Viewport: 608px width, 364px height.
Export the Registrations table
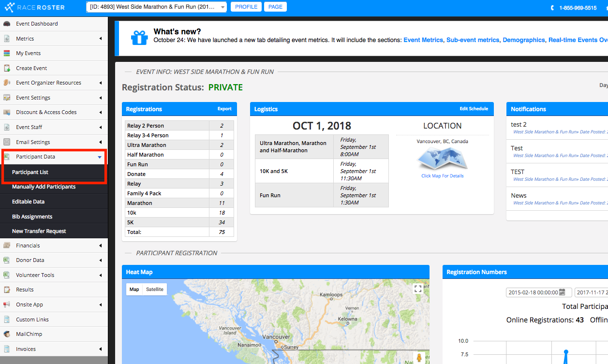click(224, 109)
